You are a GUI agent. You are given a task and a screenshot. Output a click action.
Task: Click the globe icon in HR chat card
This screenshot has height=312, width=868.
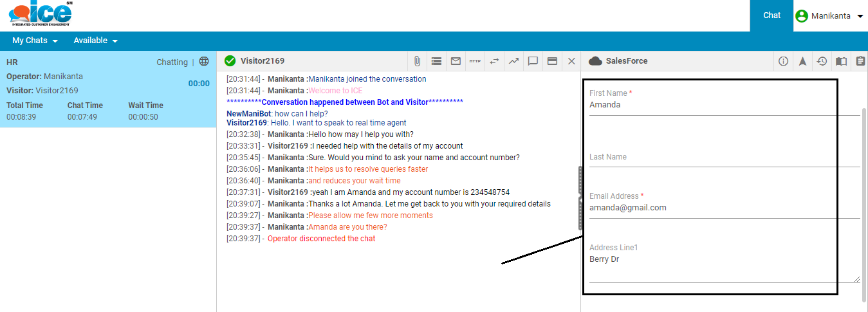tap(204, 62)
